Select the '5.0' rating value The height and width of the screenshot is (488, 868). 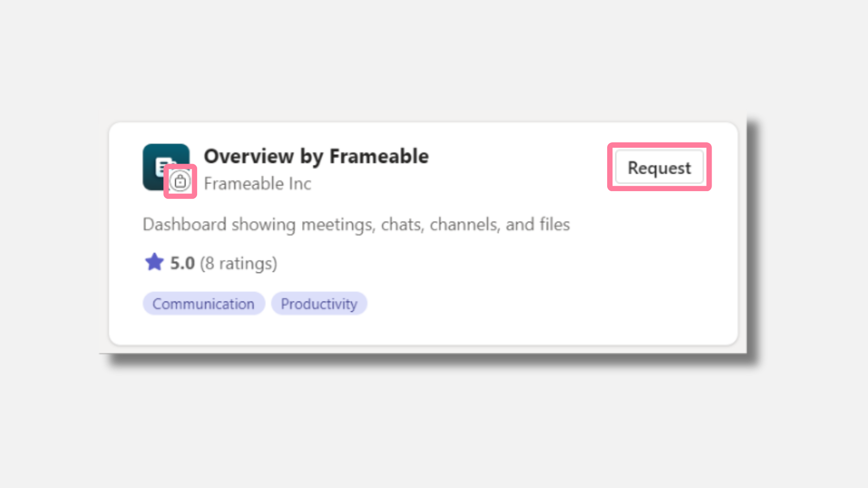coord(182,263)
